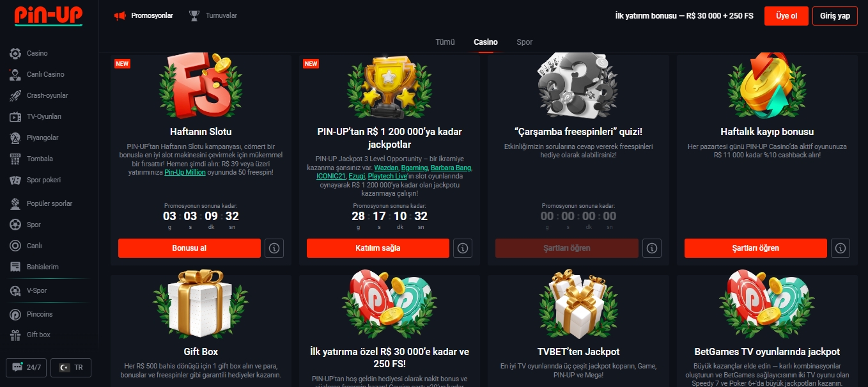Open the 24/7 support chat

(26, 367)
